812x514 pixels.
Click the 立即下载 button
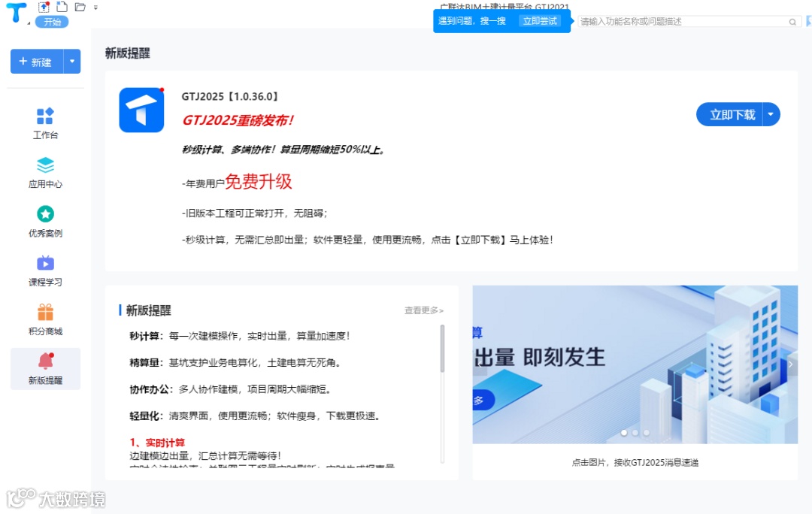pyautogui.click(x=729, y=114)
